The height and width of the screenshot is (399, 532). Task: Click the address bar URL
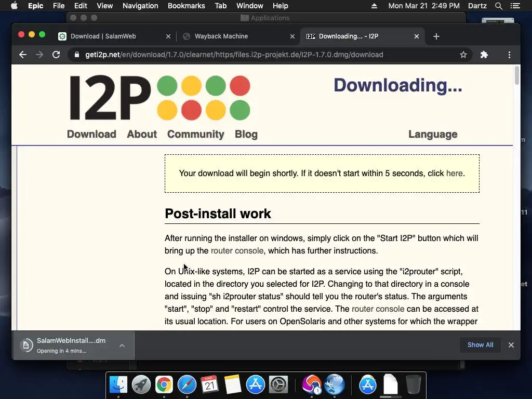pos(234,55)
